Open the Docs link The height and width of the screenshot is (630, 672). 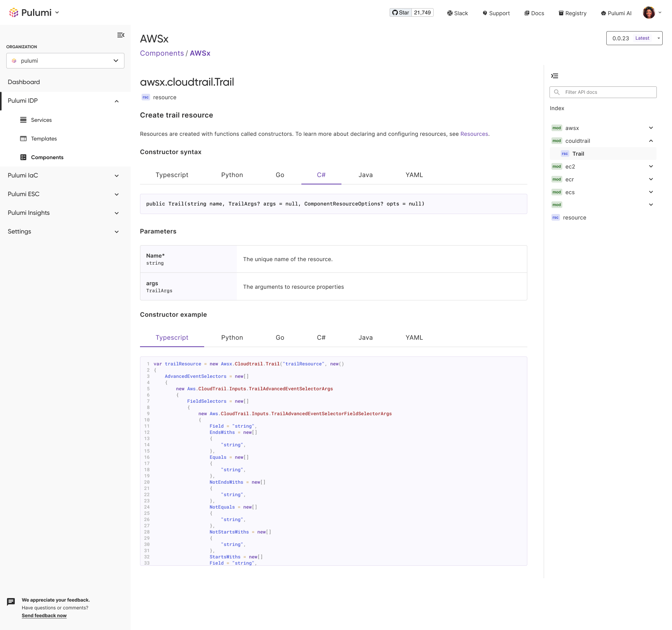[534, 13]
